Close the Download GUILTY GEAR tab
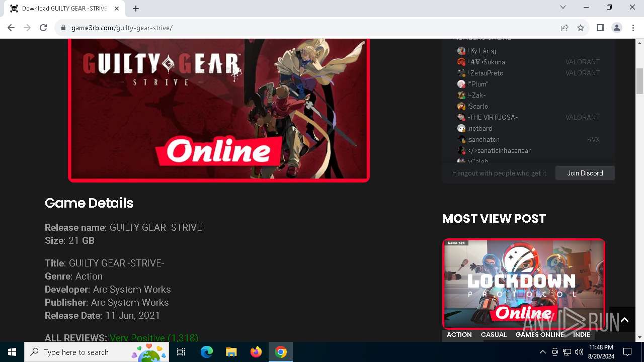This screenshot has height=362, width=644. pyautogui.click(x=117, y=9)
